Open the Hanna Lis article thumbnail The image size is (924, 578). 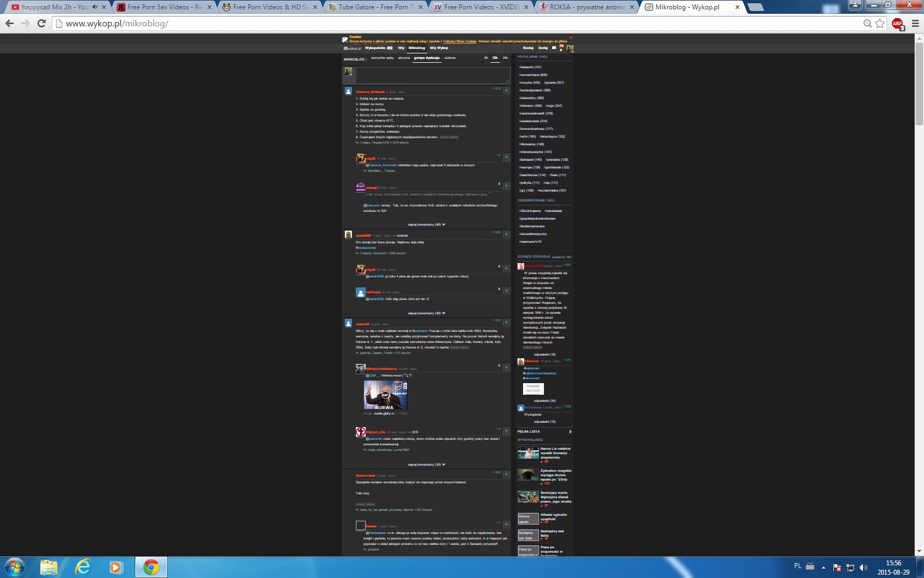pos(528,452)
